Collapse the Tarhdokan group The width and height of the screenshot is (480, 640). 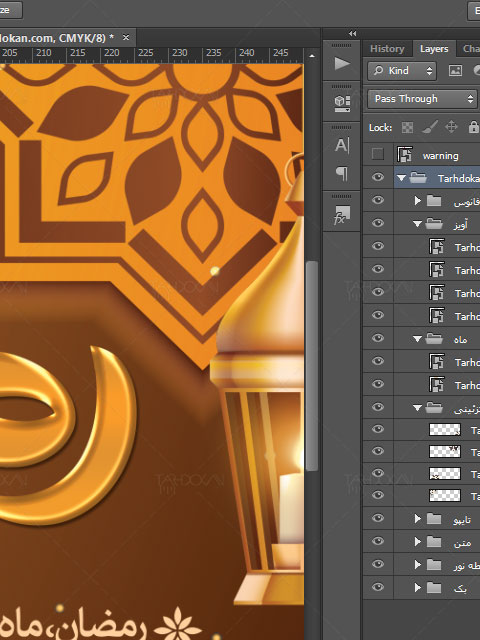pyautogui.click(x=402, y=178)
